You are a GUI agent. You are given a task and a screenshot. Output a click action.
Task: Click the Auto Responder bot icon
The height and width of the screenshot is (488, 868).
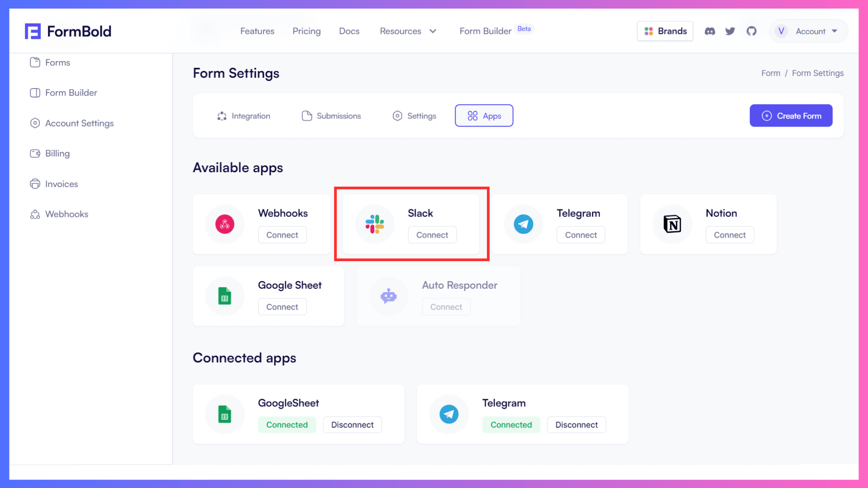pos(388,296)
